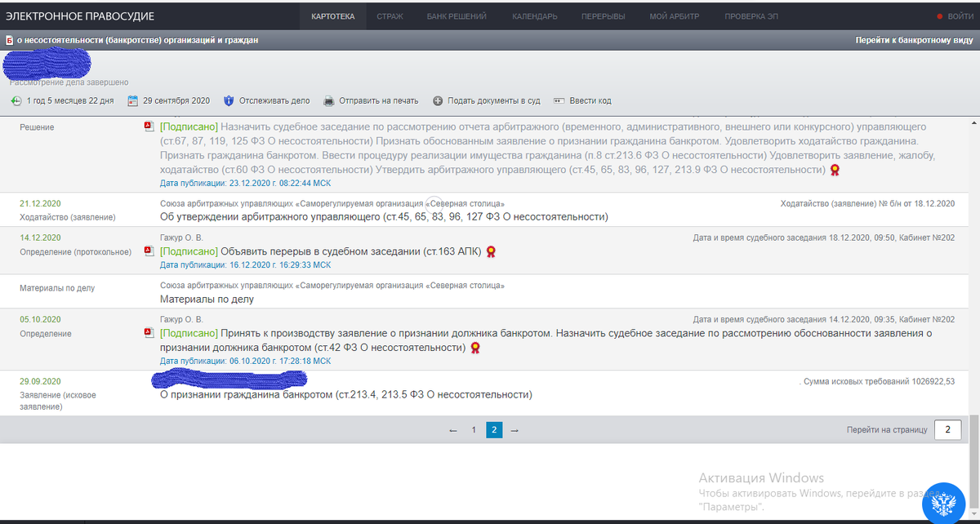Click the red seal icon on the Объявить перерыв ruling
This screenshot has height=524, width=980.
click(x=491, y=253)
